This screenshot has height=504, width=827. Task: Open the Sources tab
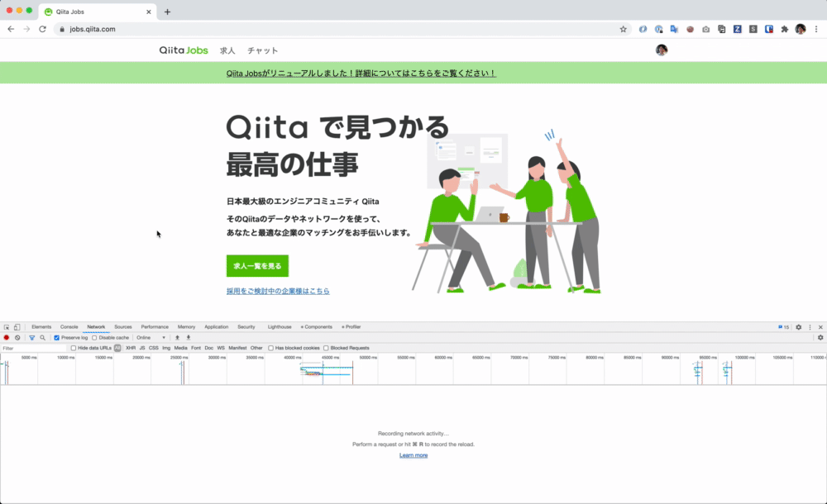pos(123,327)
